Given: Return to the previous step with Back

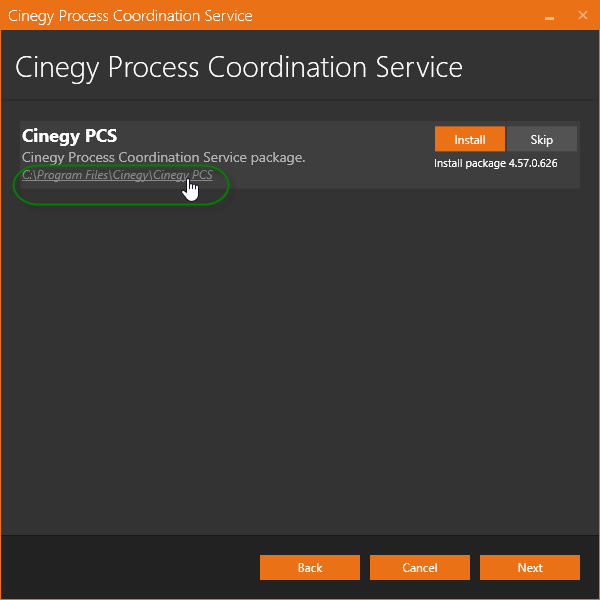Looking at the screenshot, I should coord(310,567).
